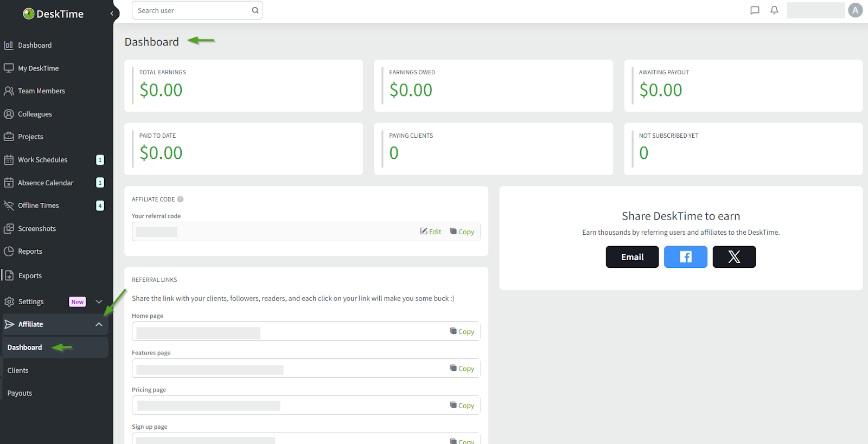
Task: Collapse the sidebar with the arrow
Action: click(112, 14)
